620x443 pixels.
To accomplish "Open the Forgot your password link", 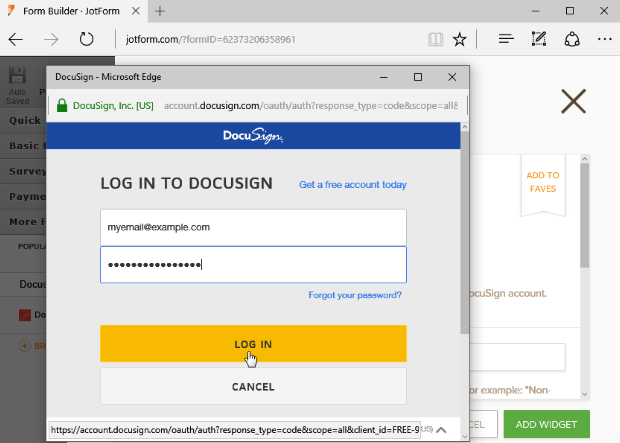I will pyautogui.click(x=355, y=295).
